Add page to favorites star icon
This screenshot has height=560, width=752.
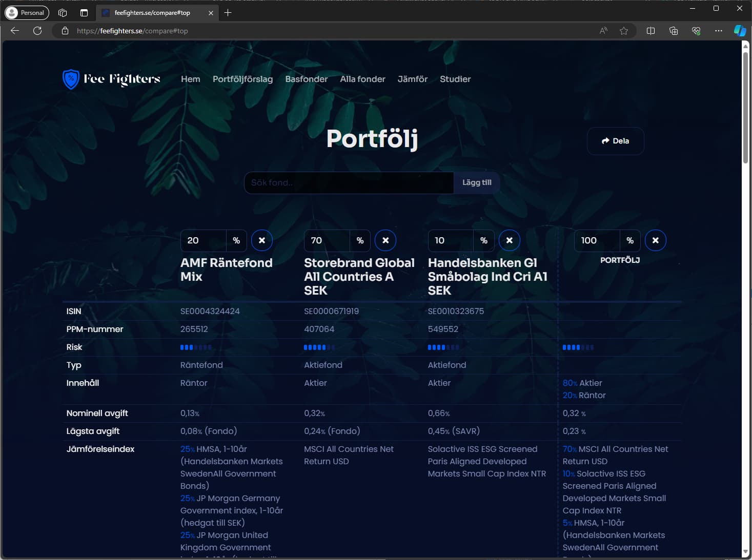623,31
